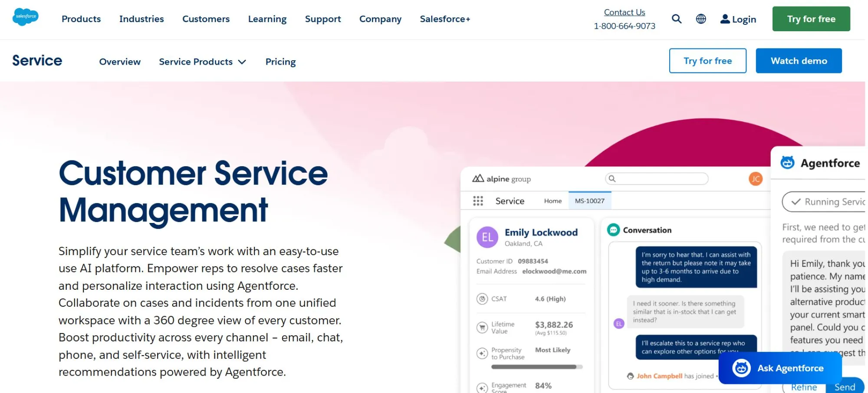Click the Agentforce robot icon in panel header

click(x=787, y=163)
